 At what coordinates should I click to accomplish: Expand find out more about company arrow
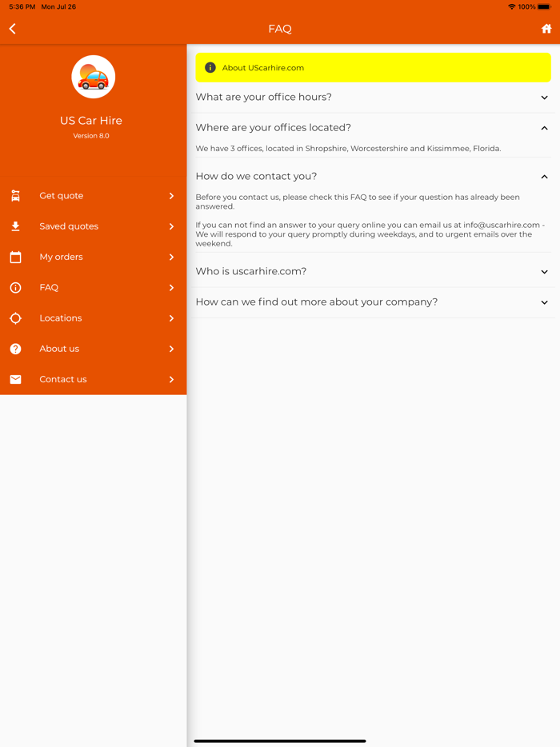click(544, 302)
